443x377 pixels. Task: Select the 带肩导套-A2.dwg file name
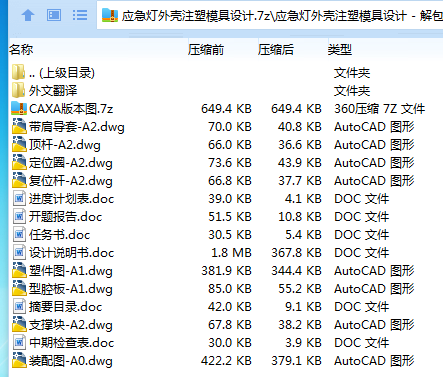click(77, 127)
